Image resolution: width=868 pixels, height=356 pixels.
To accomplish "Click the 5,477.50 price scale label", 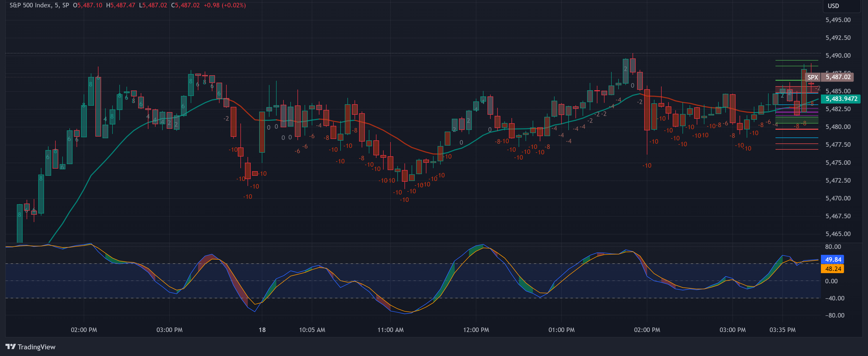I will coord(838,145).
